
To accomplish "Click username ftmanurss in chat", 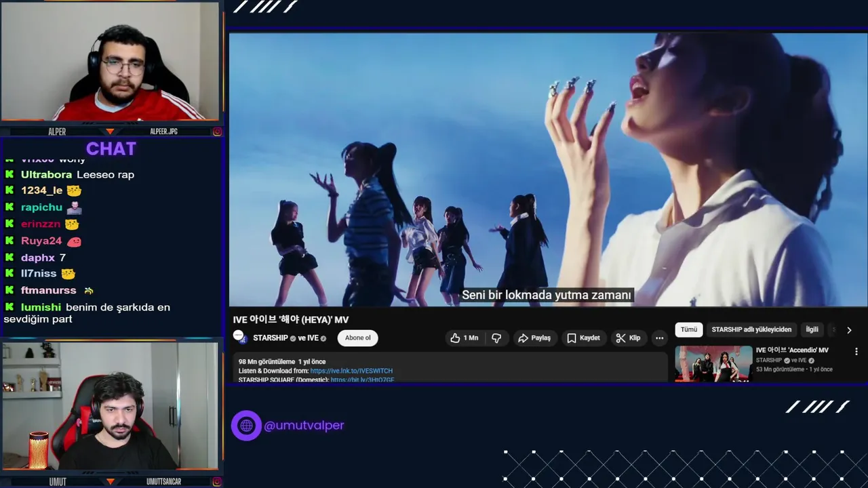I will (x=49, y=291).
